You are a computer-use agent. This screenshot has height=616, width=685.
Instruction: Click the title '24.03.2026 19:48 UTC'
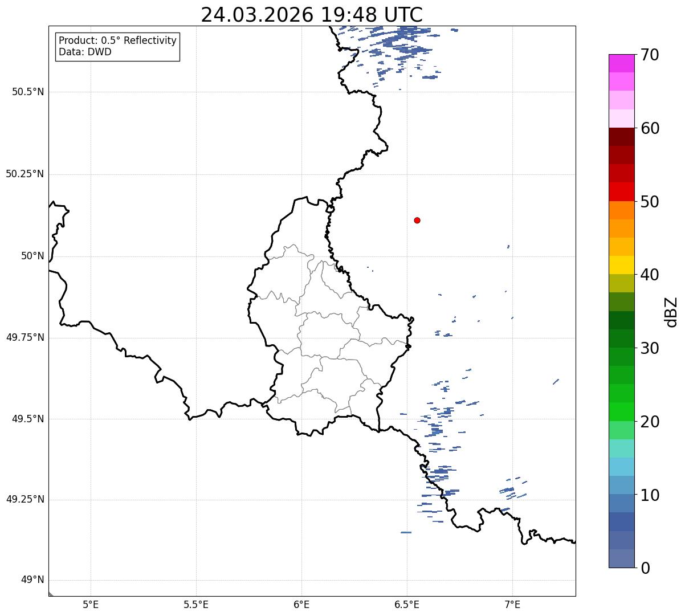(x=312, y=15)
